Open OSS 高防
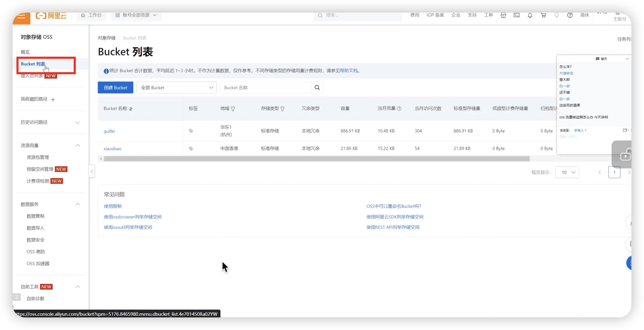 click(x=36, y=252)
